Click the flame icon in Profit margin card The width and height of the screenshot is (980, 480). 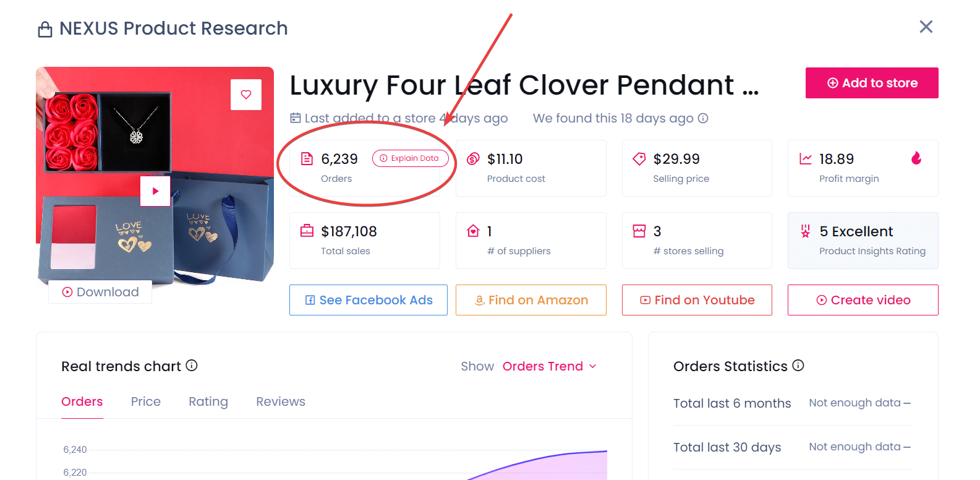pyautogui.click(x=916, y=158)
